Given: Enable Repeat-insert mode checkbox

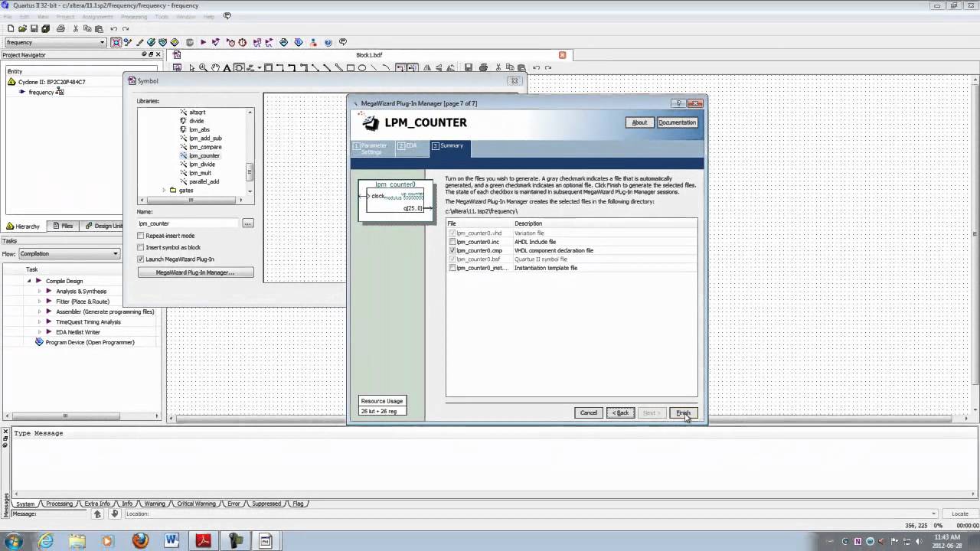Looking at the screenshot, I should 141,236.
